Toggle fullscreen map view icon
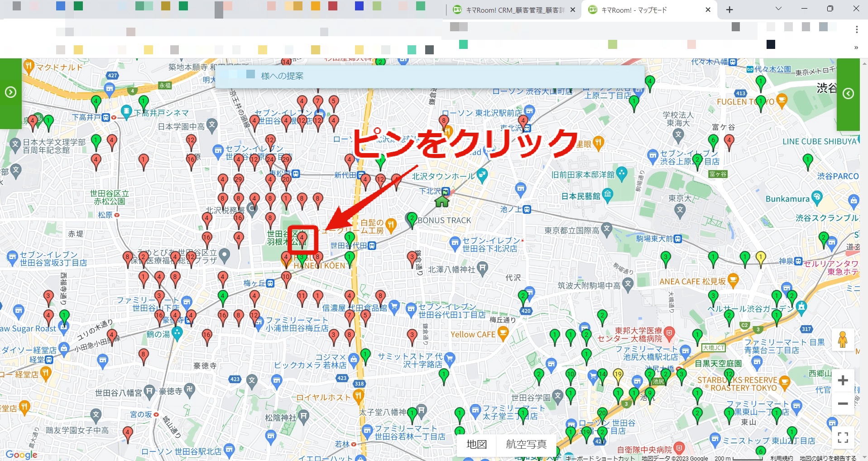This screenshot has width=868, height=461. coord(843,437)
